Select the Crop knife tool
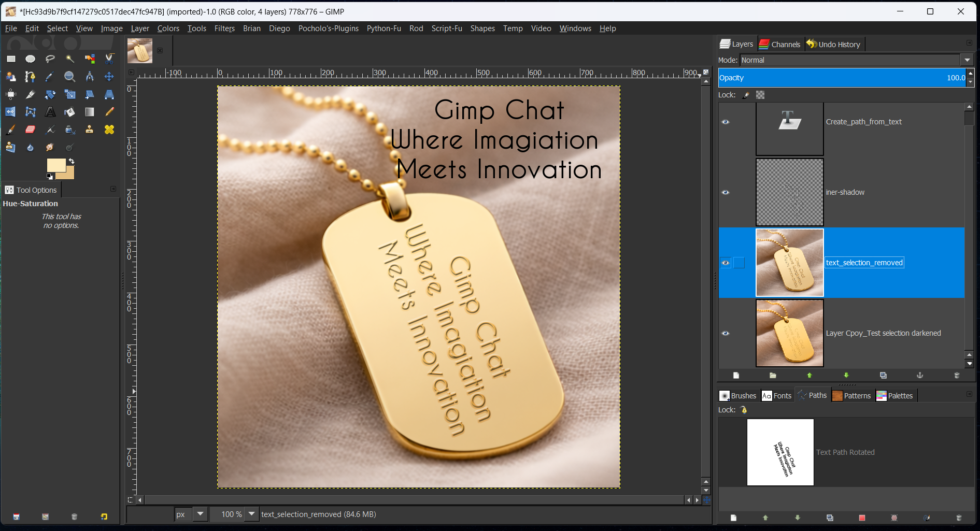Screen dimensions: 980x531 [31, 94]
